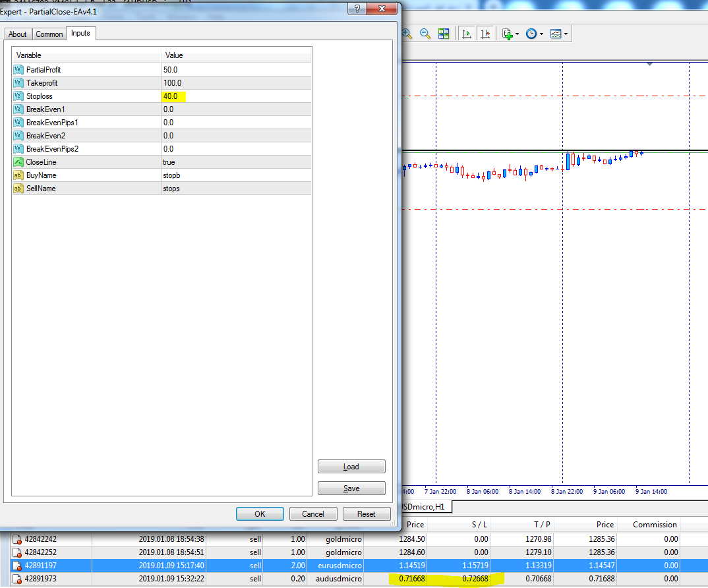Select the SDmicro,H1 chart tab
Screen dimensions: 708x588
pos(426,507)
